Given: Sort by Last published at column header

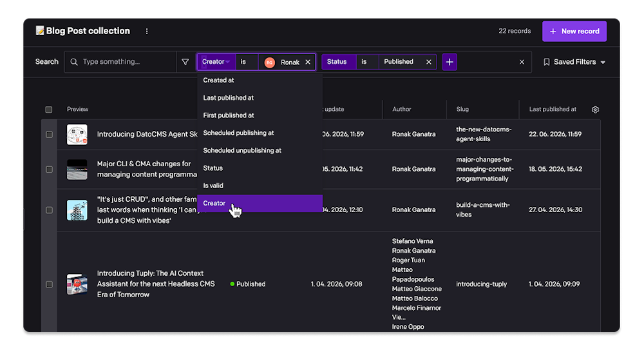Looking at the screenshot, I should click(553, 110).
